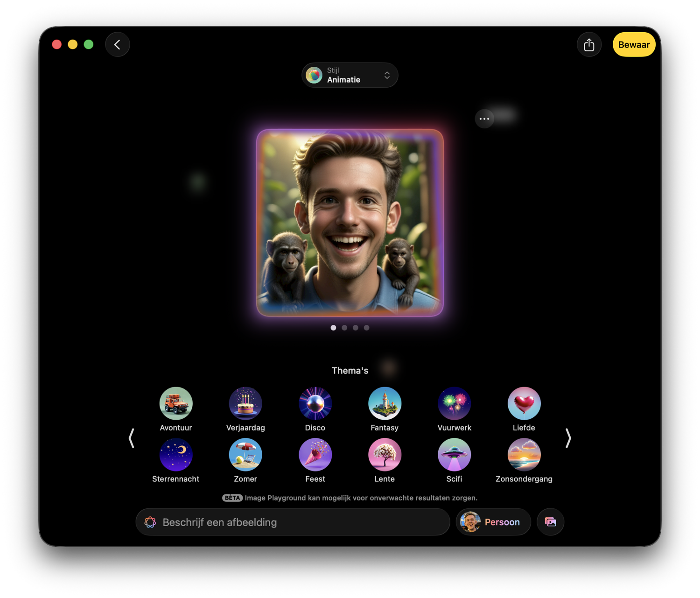This screenshot has height=598, width=700.
Task: Go back with the chevron button
Action: pyautogui.click(x=118, y=45)
